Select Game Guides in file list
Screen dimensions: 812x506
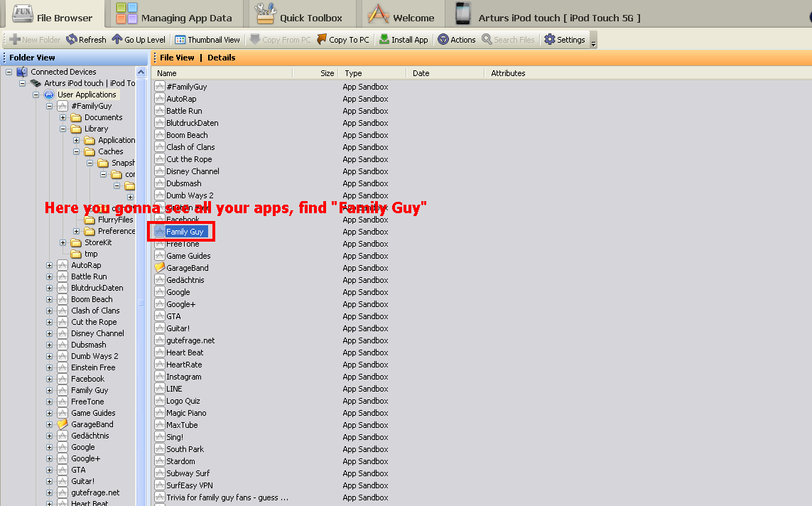pos(188,256)
